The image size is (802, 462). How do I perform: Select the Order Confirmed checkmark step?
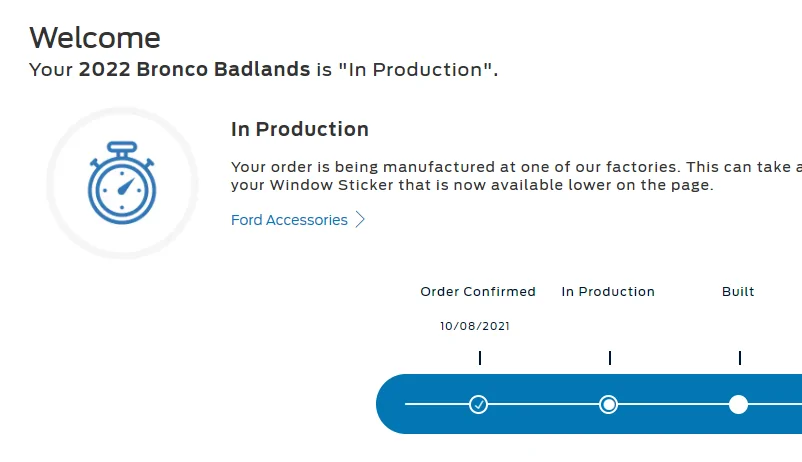[478, 405]
